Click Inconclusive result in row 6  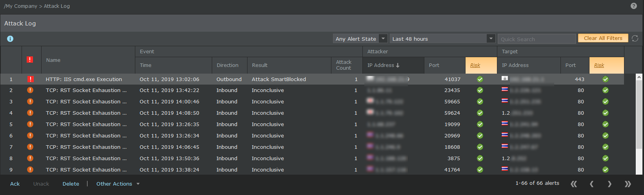[267, 135]
